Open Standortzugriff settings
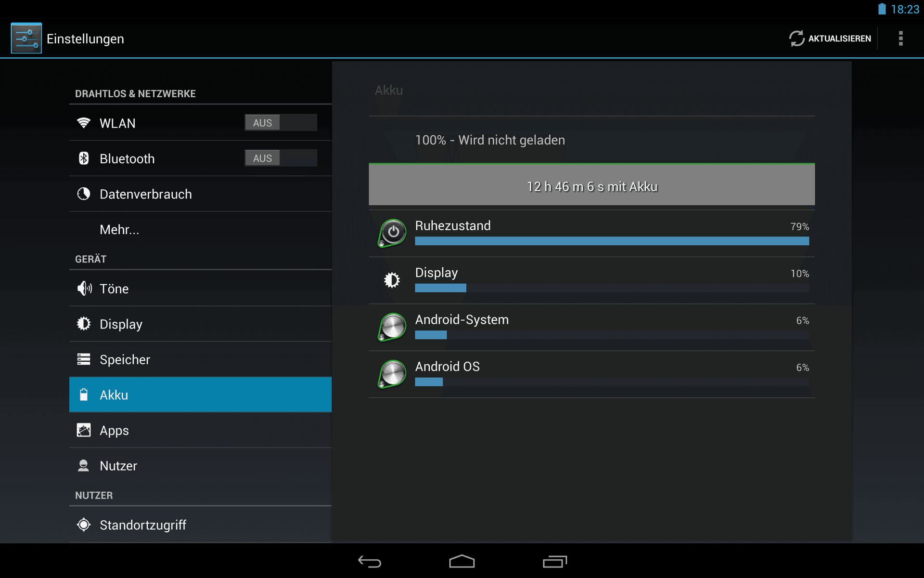 click(200, 525)
